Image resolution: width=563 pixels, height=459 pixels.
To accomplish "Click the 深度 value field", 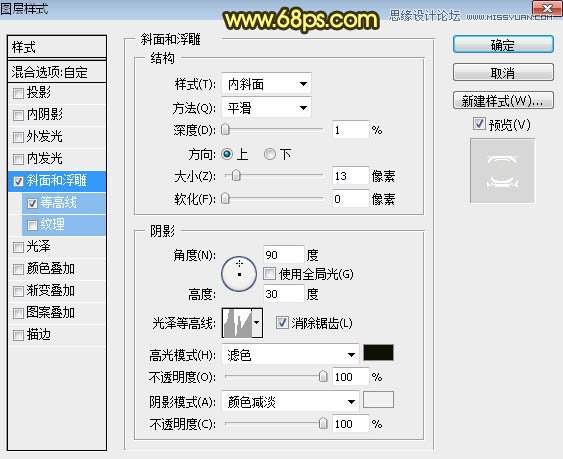I will (x=350, y=130).
